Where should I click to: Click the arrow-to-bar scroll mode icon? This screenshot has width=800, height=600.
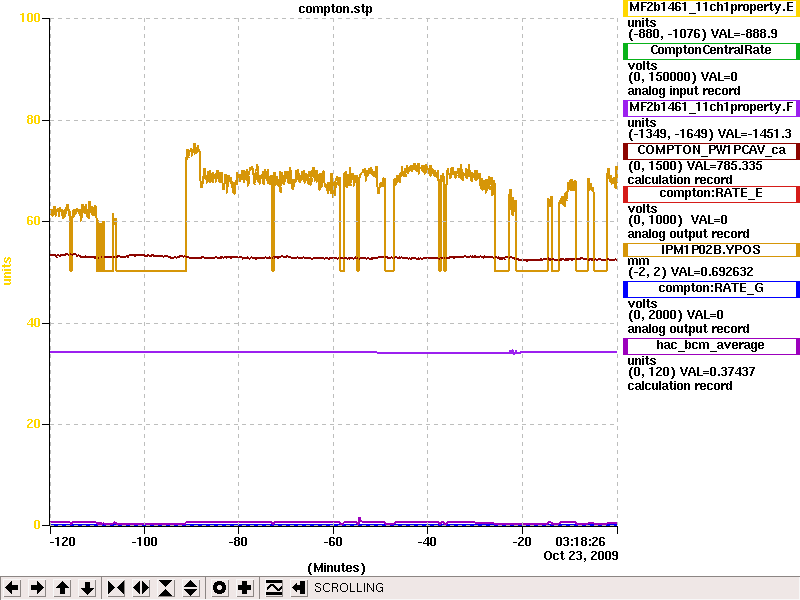pyautogui.click(x=299, y=588)
